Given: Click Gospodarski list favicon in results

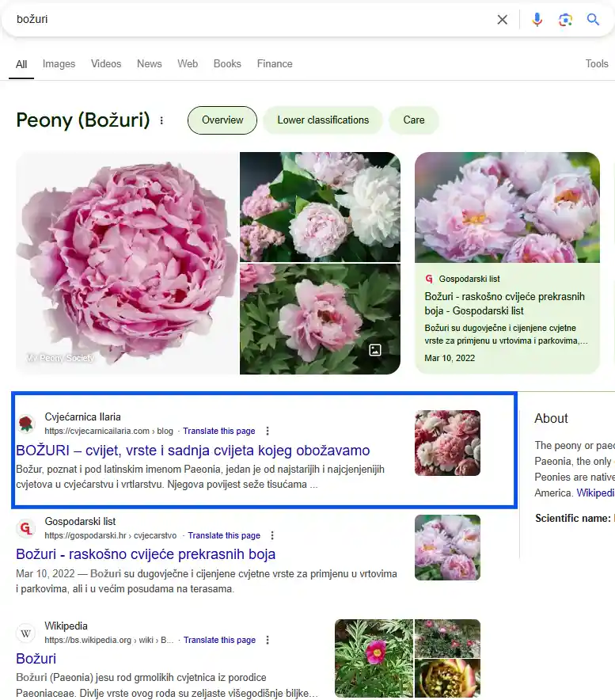Looking at the screenshot, I should (26, 528).
